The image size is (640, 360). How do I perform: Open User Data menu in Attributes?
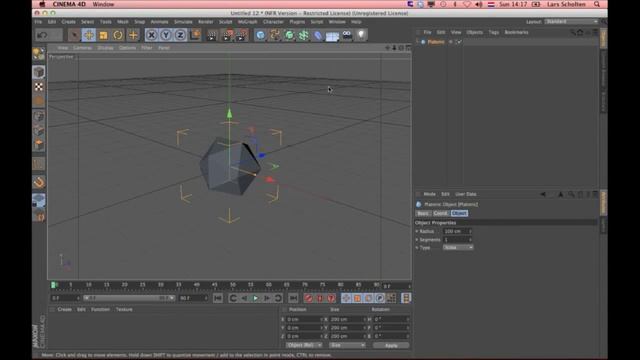click(x=466, y=194)
